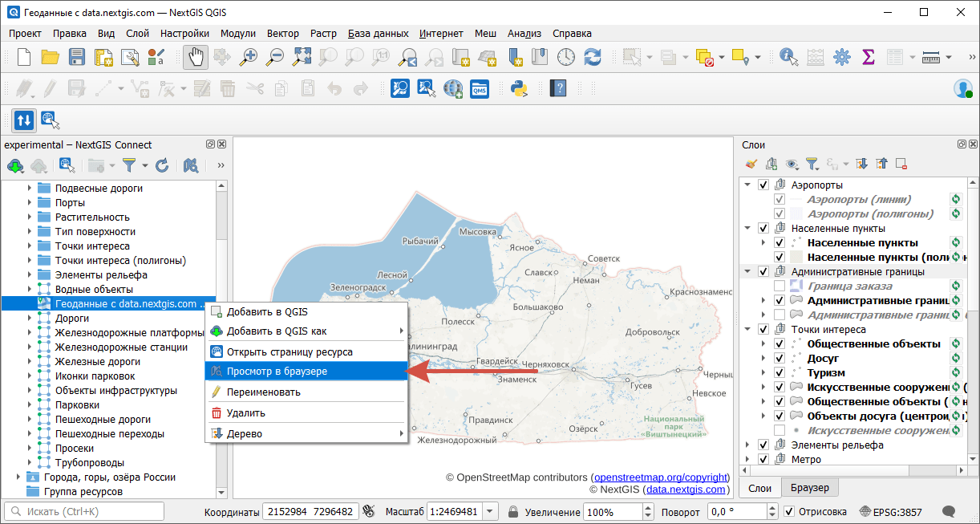Click the NextGIS account avatar icon
Image resolution: width=980 pixels, height=524 pixels.
963,88
